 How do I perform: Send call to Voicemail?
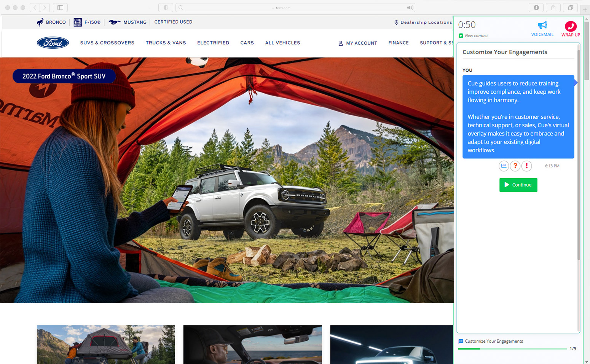pos(542,29)
